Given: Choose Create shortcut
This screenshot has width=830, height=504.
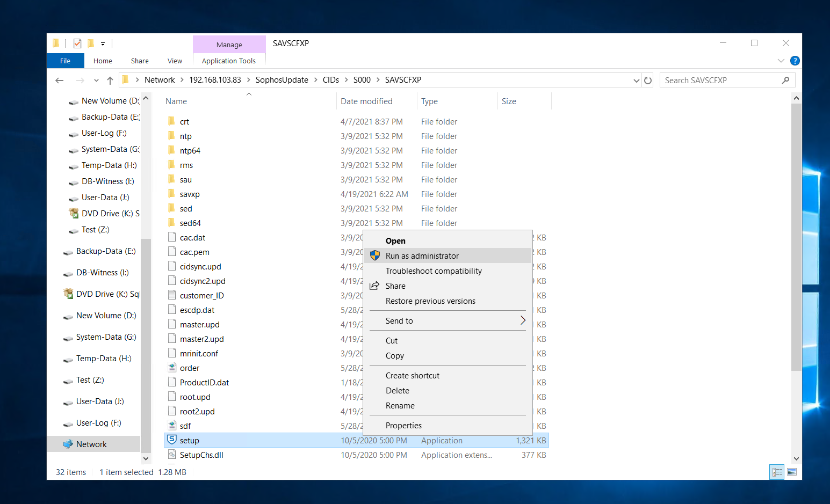Looking at the screenshot, I should coord(448,376).
